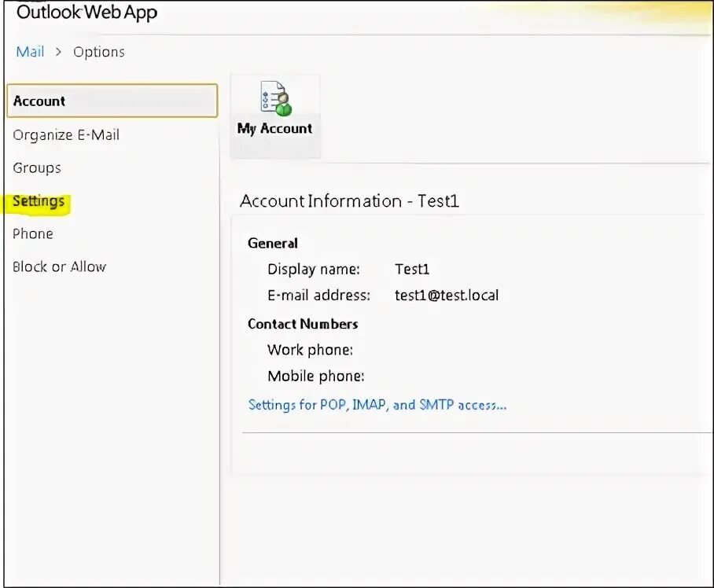Click the breadcrumb arrow between Mail and Options
Viewport: 714px width, 588px height.
(x=58, y=52)
